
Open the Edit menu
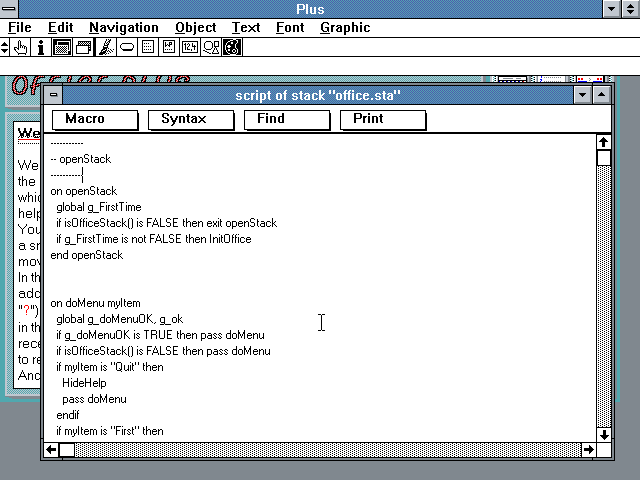(x=60, y=27)
